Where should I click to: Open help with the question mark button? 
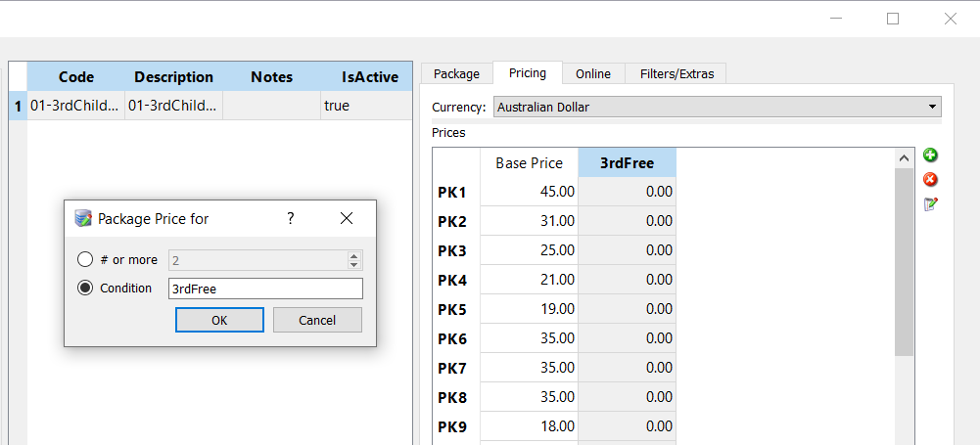291,218
